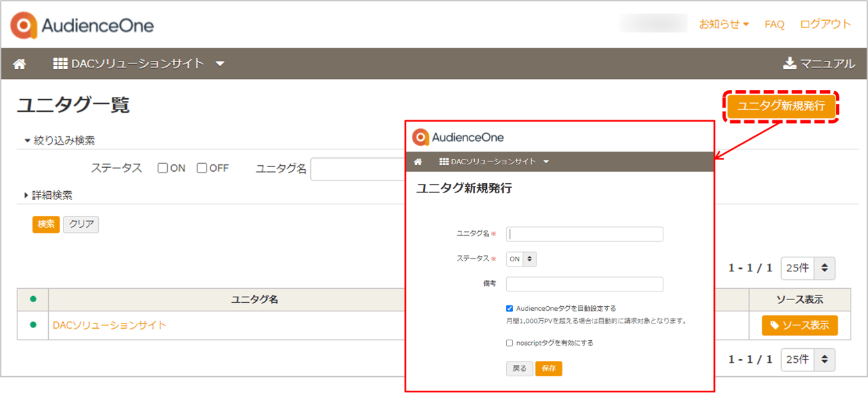Click the home icon in the navigation bar
Viewport: 868px width, 393px height.
[19, 63]
